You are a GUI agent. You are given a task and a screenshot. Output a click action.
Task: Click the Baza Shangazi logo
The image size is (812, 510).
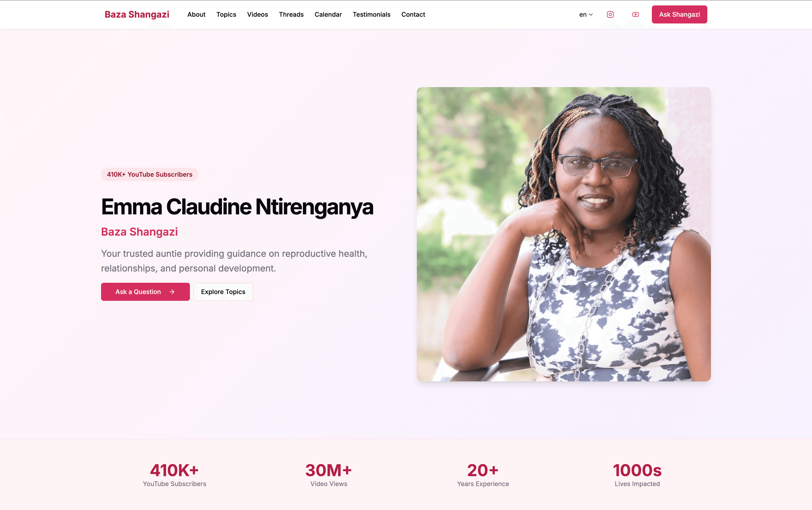pyautogui.click(x=137, y=14)
